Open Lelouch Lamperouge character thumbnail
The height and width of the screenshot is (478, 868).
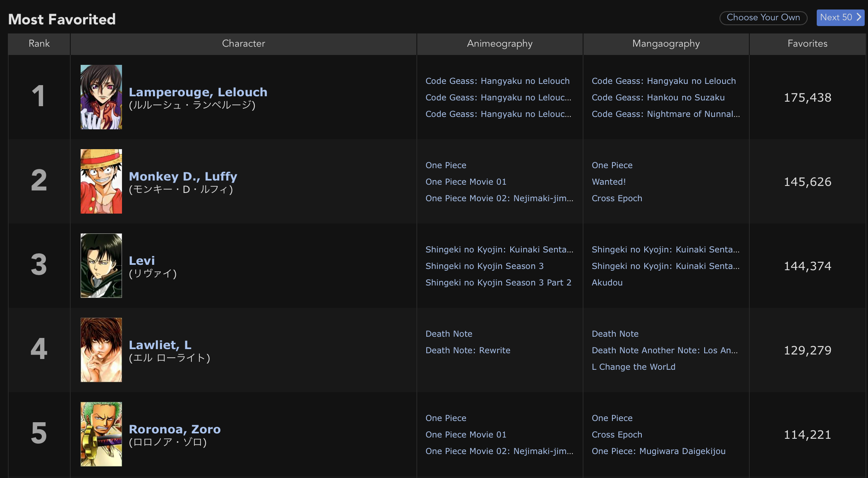coord(101,97)
